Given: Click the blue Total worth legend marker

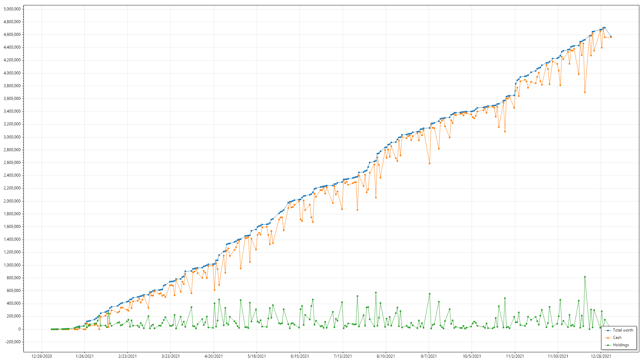Looking at the screenshot, I should tap(608, 330).
